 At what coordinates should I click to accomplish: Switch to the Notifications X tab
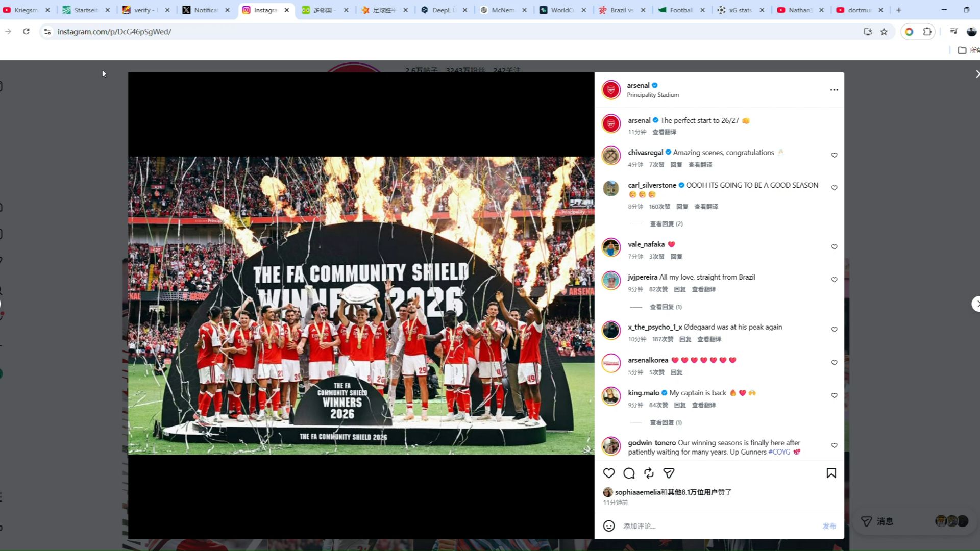point(206,10)
